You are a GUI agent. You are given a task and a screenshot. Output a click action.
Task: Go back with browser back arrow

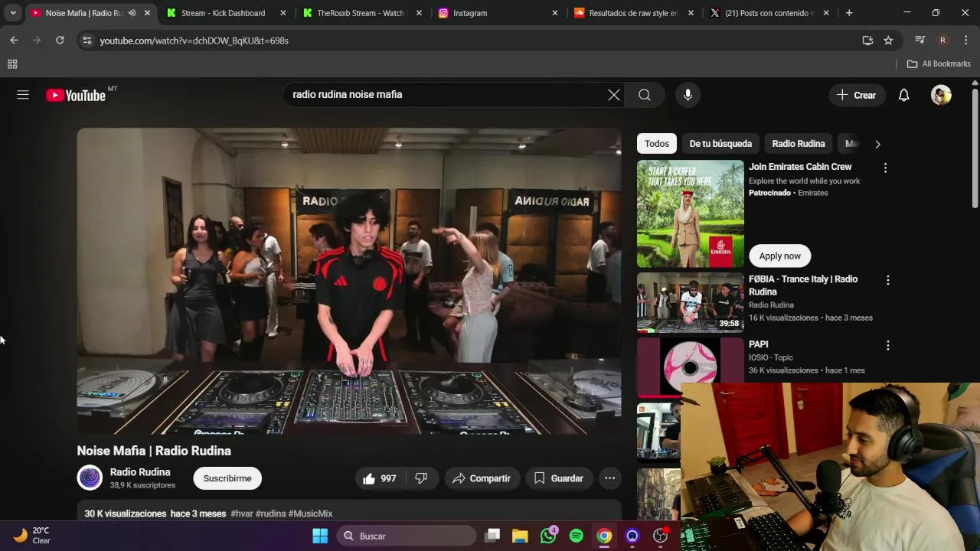coord(14,40)
